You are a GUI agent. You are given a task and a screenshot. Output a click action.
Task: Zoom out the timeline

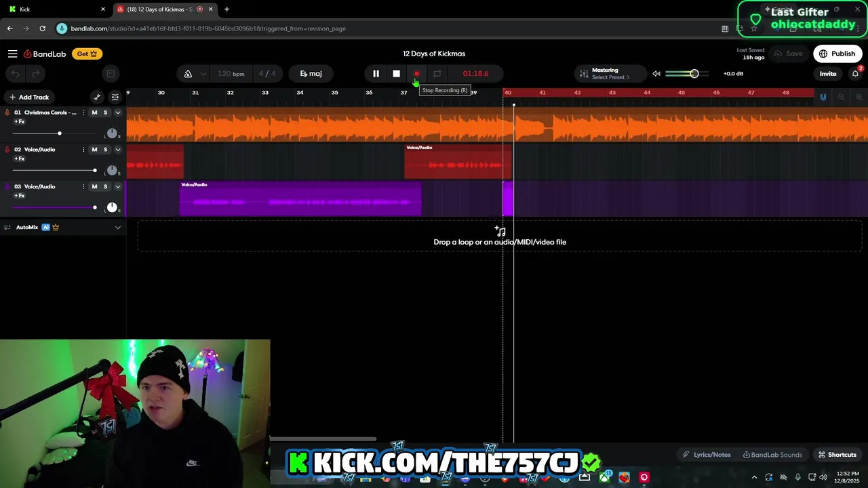841,97
